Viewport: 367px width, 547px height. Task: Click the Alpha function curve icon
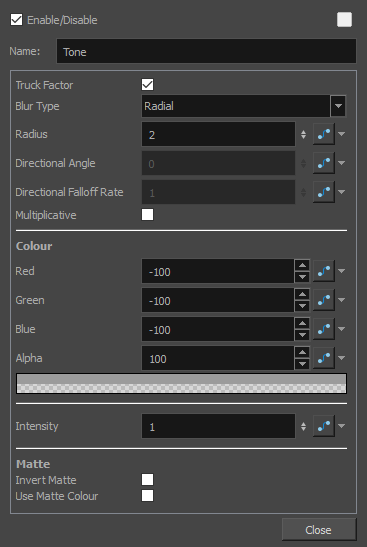324,358
